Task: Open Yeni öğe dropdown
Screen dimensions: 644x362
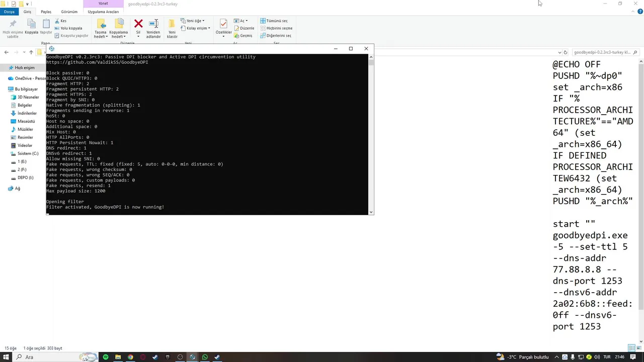Action: [193, 21]
